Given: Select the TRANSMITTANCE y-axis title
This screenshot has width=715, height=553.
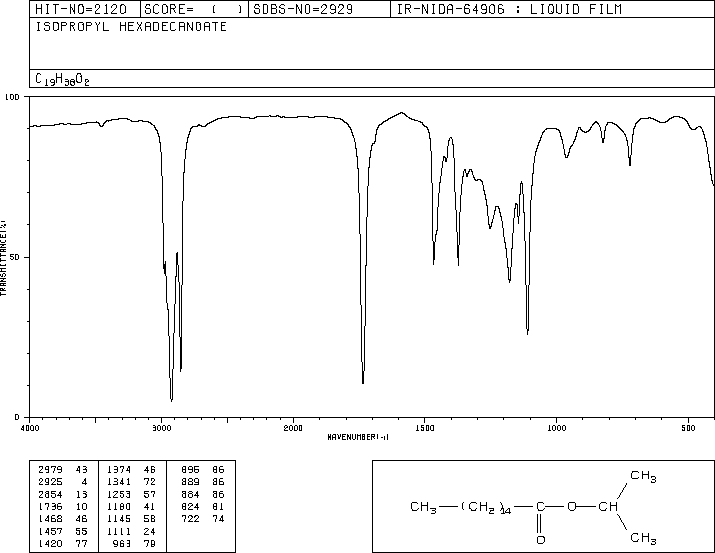Looking at the screenshot, I should point(3,258).
